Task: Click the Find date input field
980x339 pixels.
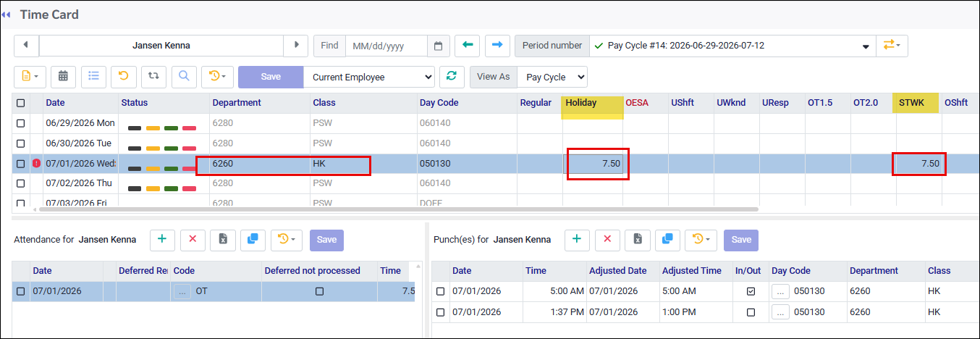Action: pyautogui.click(x=386, y=46)
